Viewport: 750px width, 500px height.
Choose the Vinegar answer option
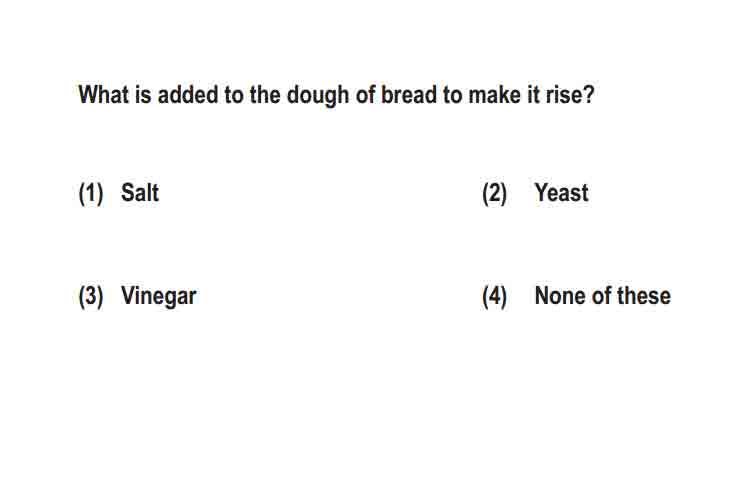[x=158, y=296]
